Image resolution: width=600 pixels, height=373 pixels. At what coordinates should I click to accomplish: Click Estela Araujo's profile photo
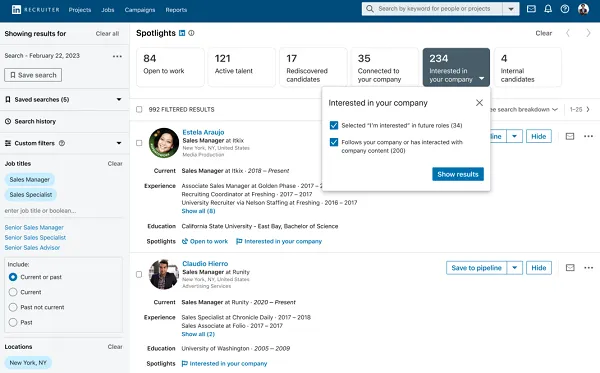(164, 143)
